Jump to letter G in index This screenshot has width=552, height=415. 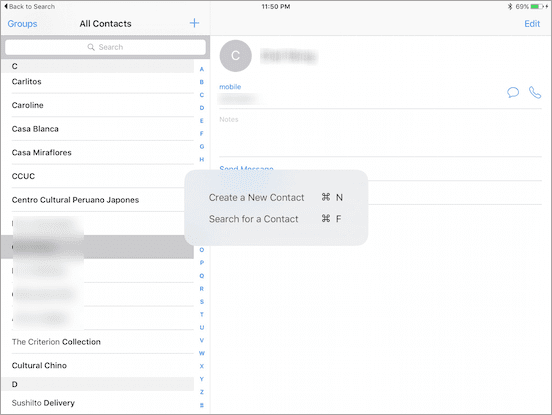202,146
